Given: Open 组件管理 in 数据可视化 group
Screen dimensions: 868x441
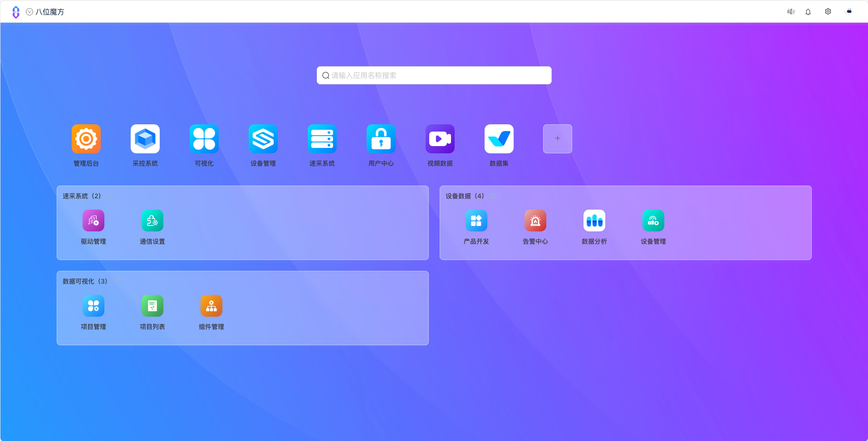Looking at the screenshot, I should coord(211,306).
